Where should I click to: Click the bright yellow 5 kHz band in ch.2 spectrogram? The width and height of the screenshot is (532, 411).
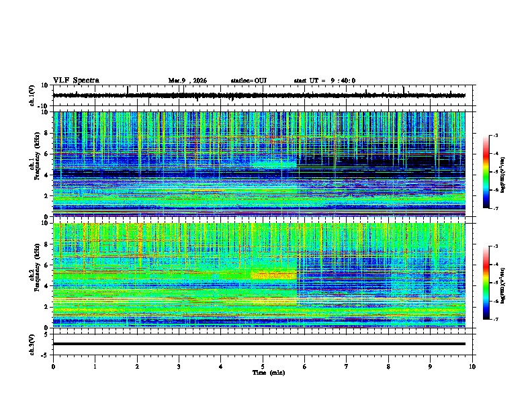tap(274, 275)
